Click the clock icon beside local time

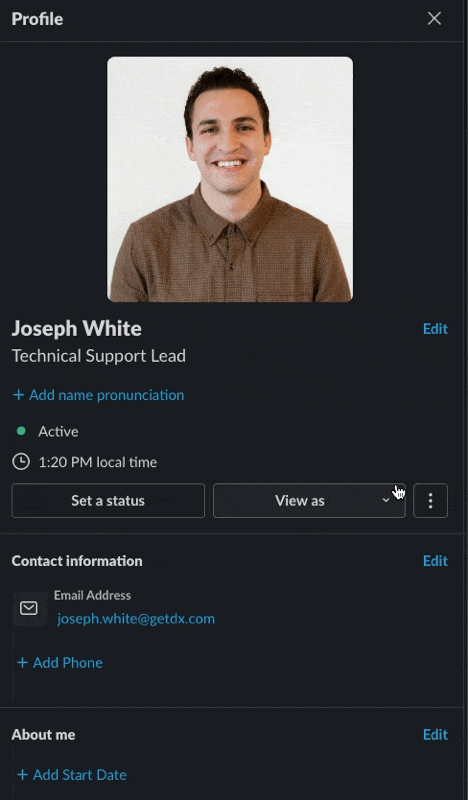coord(20,462)
